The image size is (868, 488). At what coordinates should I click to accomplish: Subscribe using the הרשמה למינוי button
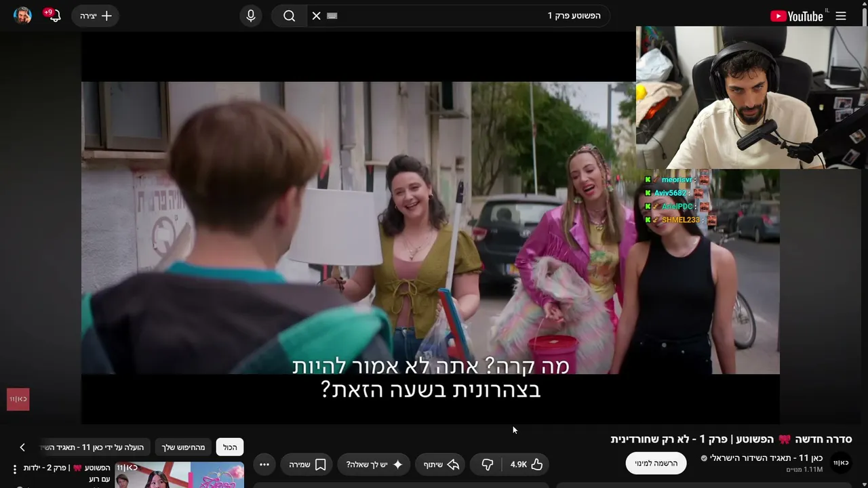click(x=656, y=463)
